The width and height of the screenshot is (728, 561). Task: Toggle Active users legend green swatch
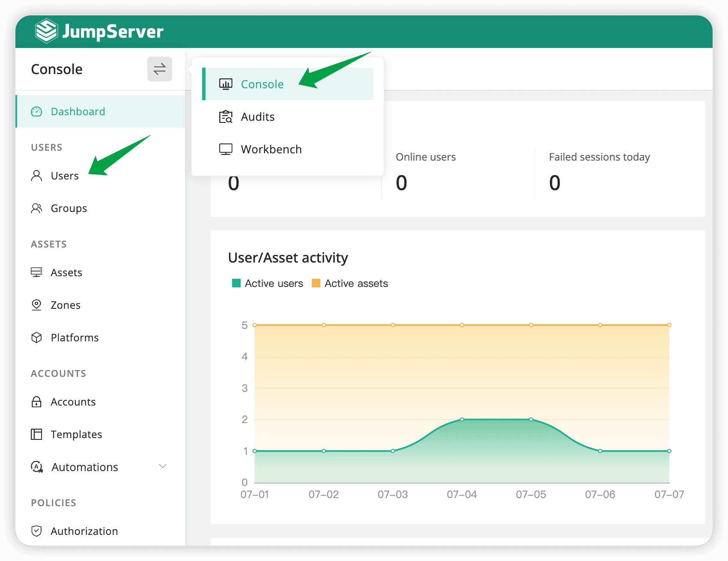coord(236,283)
